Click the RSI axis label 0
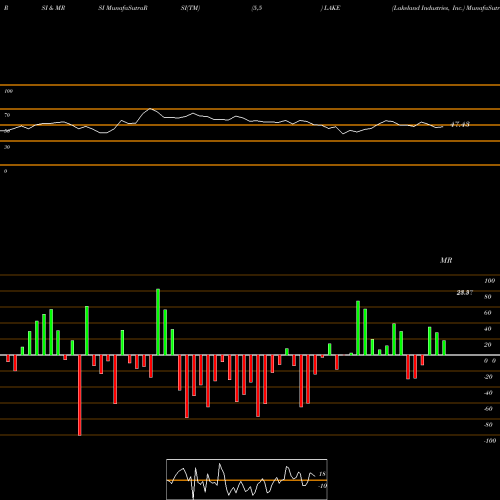The height and width of the screenshot is (500, 500). pos(5,171)
